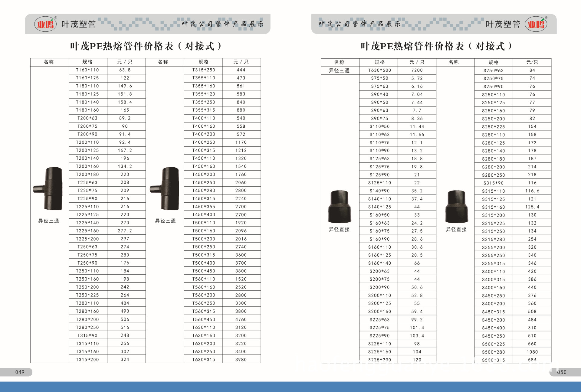Select price cell 3980
Screen dimensions: 581x392
click(241, 360)
